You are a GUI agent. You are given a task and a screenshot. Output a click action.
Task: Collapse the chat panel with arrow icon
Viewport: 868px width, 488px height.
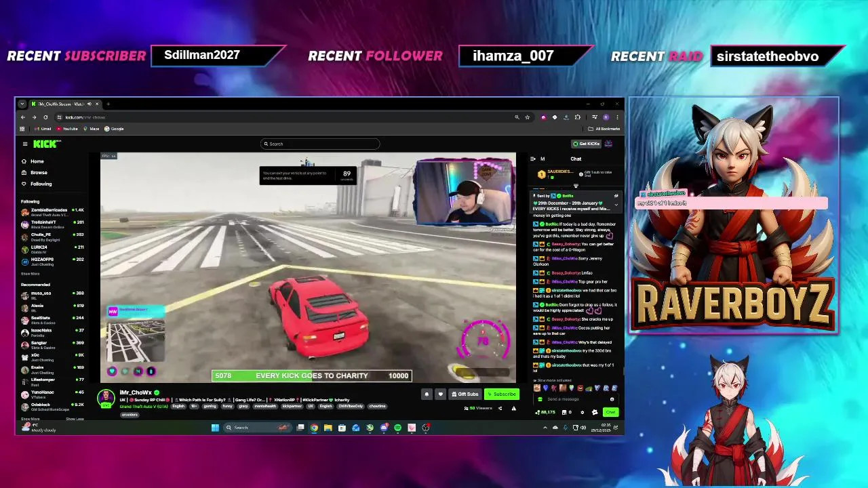[x=532, y=159]
